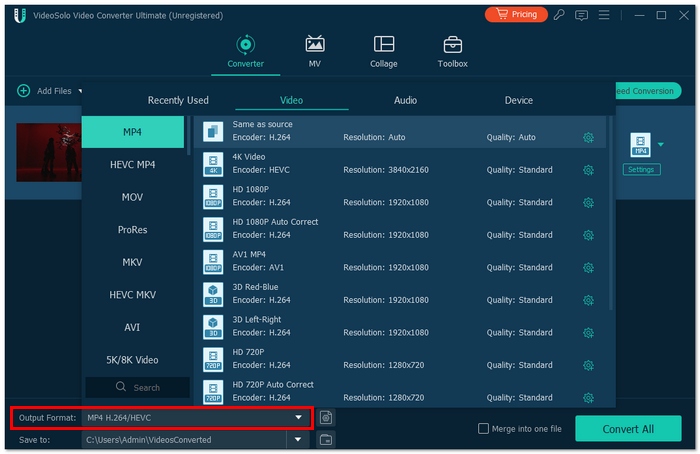Choose ProRes format
Image resolution: width=700 pixels, height=454 pixels.
(133, 229)
